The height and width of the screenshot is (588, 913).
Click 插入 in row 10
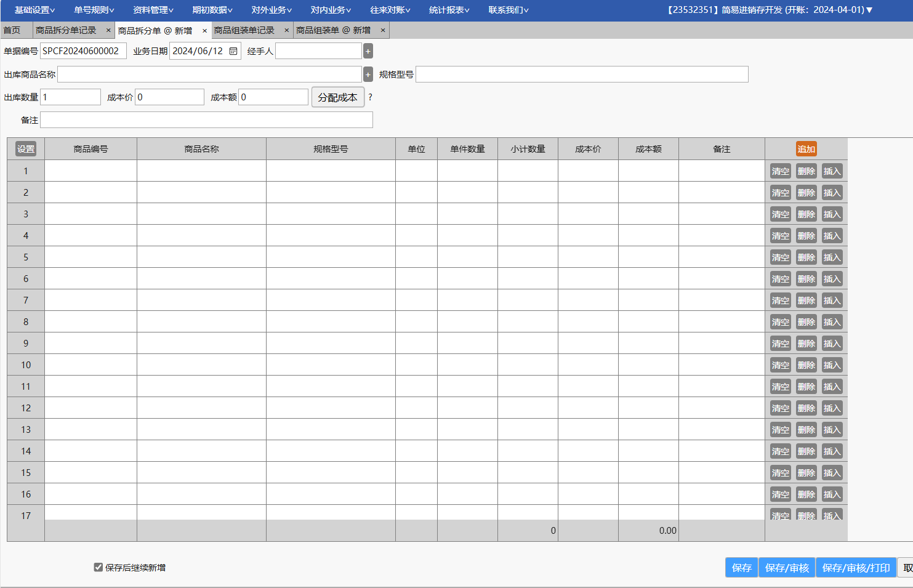coord(832,365)
